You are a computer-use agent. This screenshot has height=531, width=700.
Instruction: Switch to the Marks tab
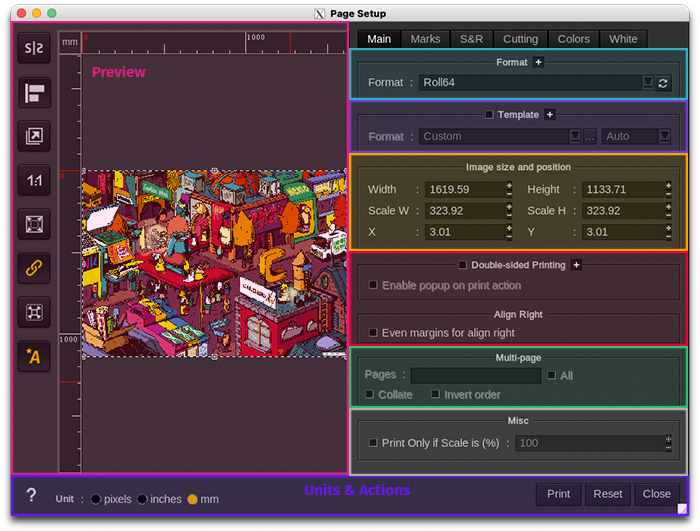425,39
